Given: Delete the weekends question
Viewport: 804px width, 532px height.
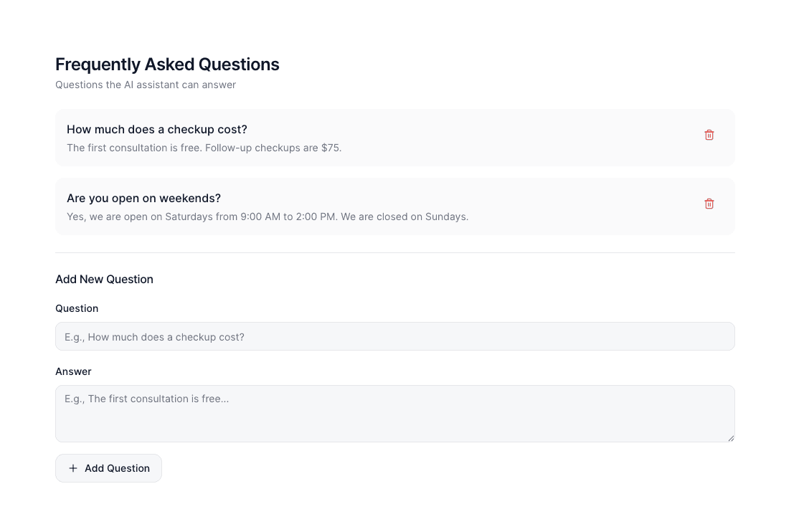Looking at the screenshot, I should [x=709, y=204].
